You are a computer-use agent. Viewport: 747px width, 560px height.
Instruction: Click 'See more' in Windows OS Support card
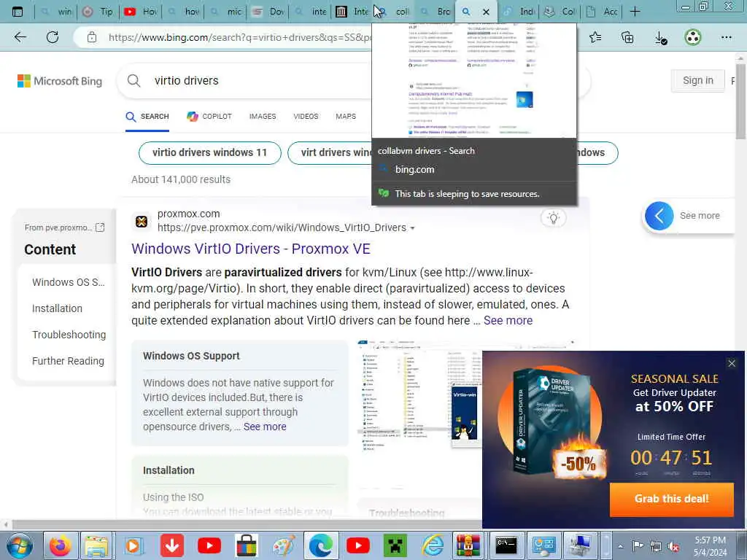265,427
